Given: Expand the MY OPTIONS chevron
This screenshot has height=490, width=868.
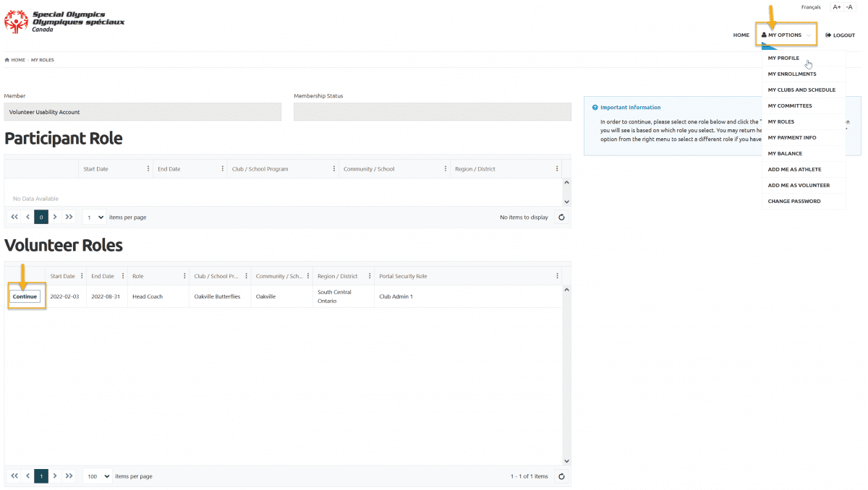Looking at the screenshot, I should coord(808,35).
